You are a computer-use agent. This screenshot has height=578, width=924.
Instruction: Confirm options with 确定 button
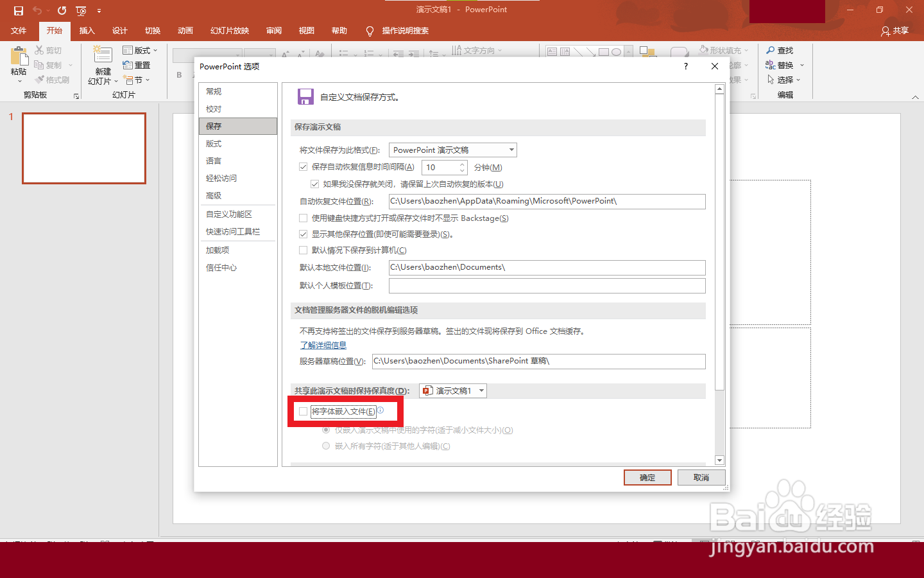pos(647,477)
